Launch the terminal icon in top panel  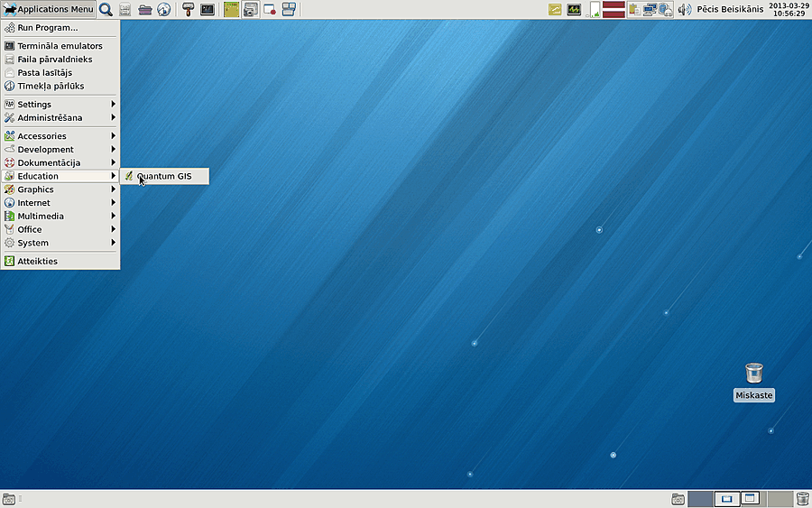pos(208,9)
